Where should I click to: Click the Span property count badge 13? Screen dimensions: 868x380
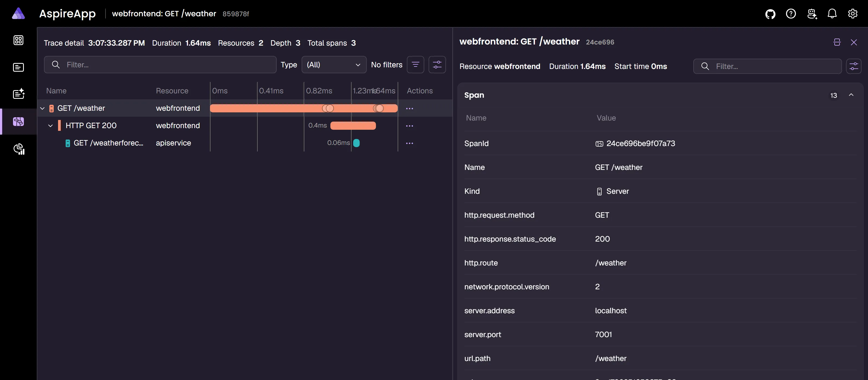[834, 96]
